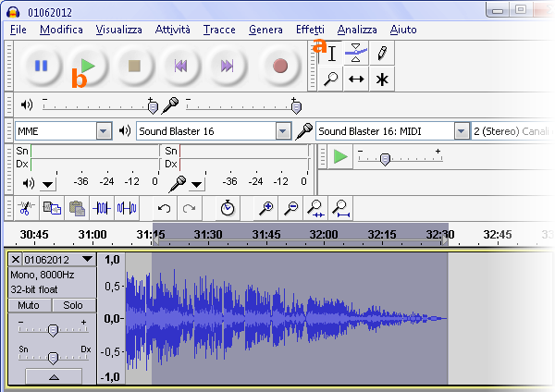Select the Time Shift tool

pyautogui.click(x=356, y=80)
